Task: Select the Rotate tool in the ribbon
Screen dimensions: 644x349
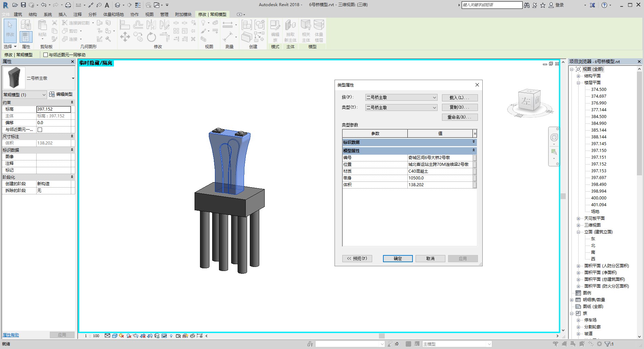Action: [x=151, y=37]
